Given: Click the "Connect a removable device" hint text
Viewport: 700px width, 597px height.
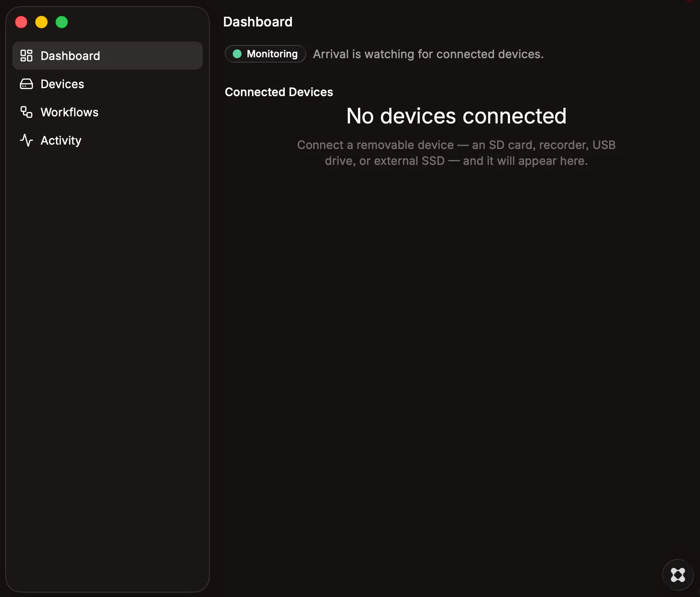Looking at the screenshot, I should pyautogui.click(x=456, y=153).
